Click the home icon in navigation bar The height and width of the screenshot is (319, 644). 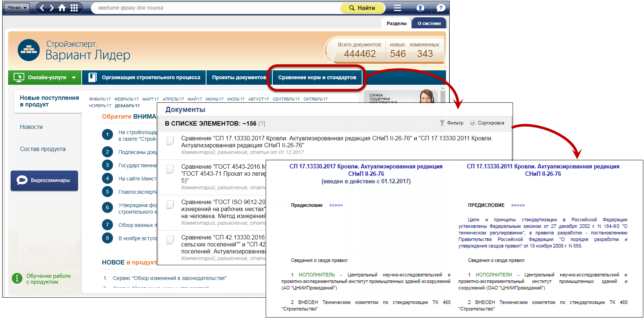click(62, 8)
